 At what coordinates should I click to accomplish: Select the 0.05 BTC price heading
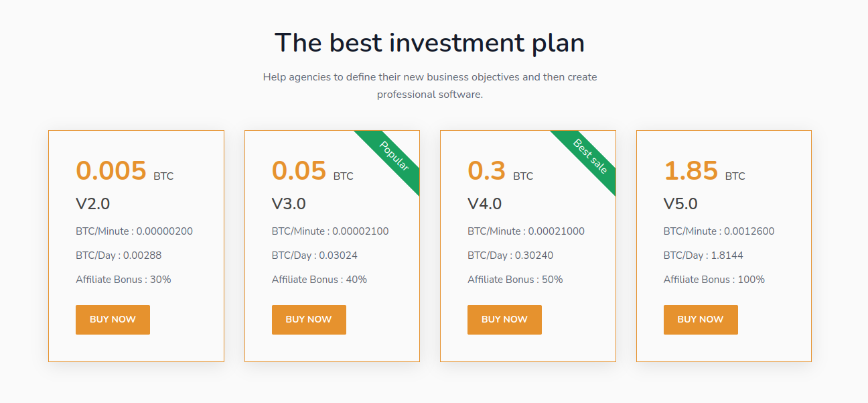pos(313,171)
